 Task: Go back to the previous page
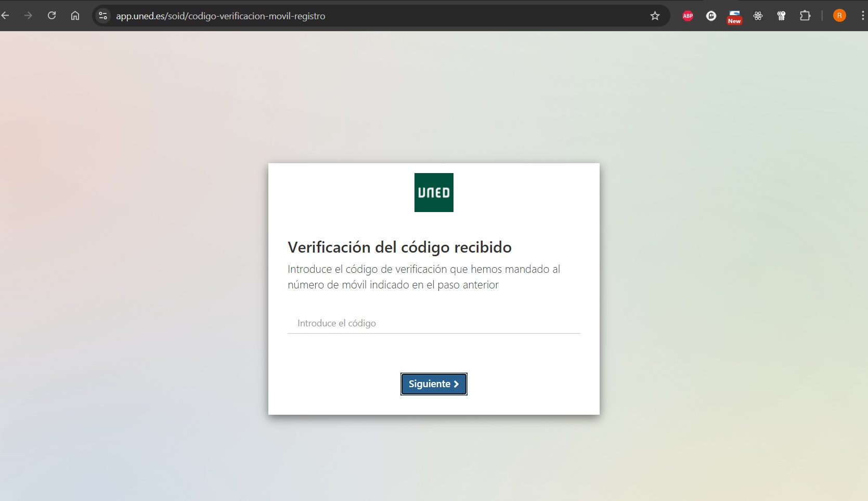pyautogui.click(x=6, y=16)
